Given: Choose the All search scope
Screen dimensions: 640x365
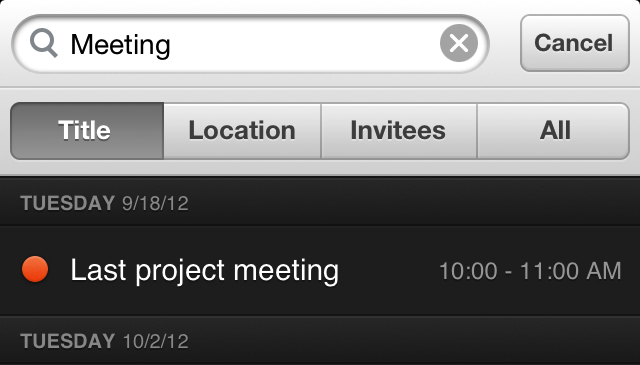Looking at the screenshot, I should (x=553, y=131).
